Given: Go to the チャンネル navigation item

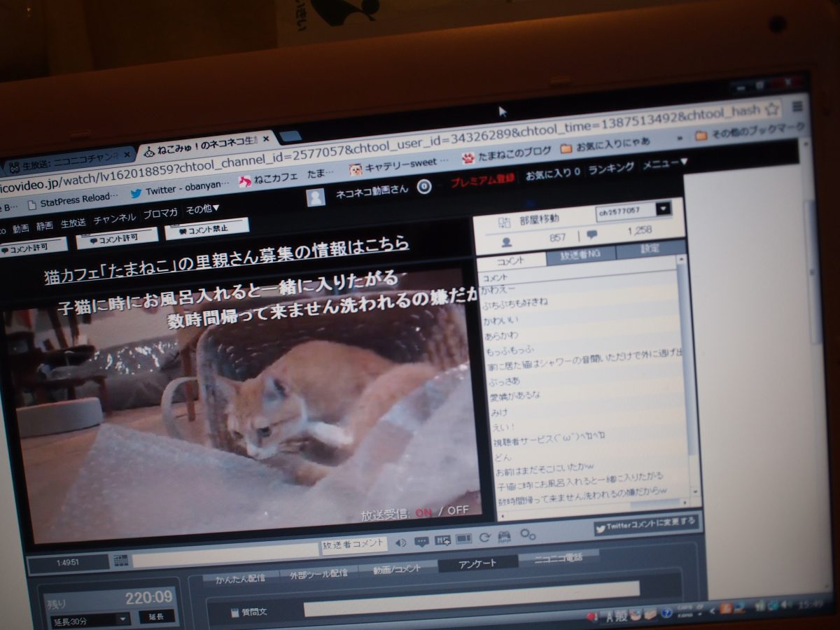Looking at the screenshot, I should click(115, 218).
